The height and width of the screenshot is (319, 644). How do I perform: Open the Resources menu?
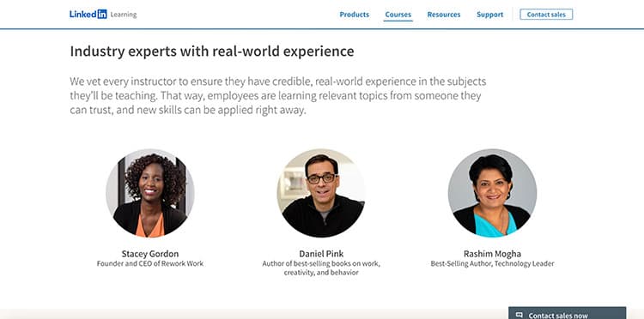tap(444, 15)
